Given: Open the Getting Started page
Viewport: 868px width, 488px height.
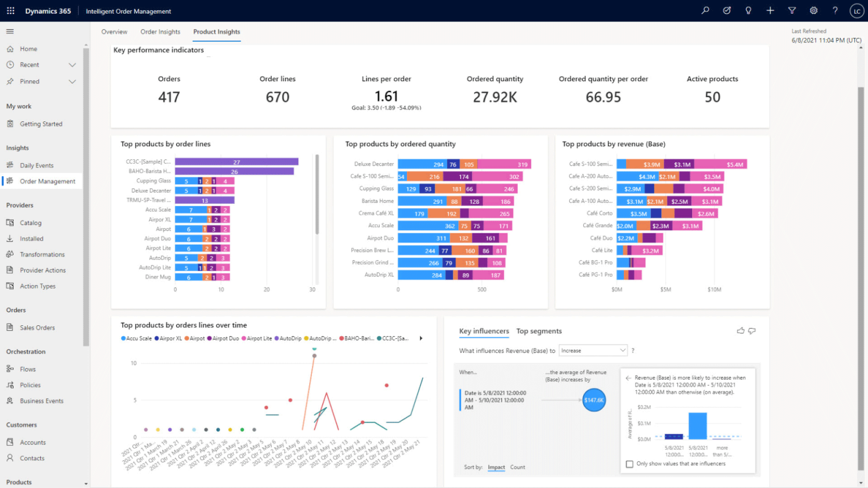Looking at the screenshot, I should (42, 124).
